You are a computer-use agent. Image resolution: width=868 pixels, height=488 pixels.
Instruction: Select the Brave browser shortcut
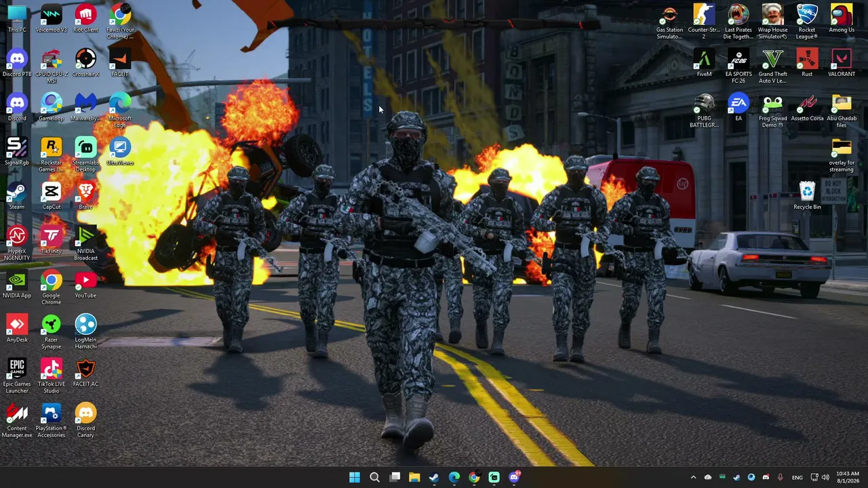pyautogui.click(x=85, y=195)
